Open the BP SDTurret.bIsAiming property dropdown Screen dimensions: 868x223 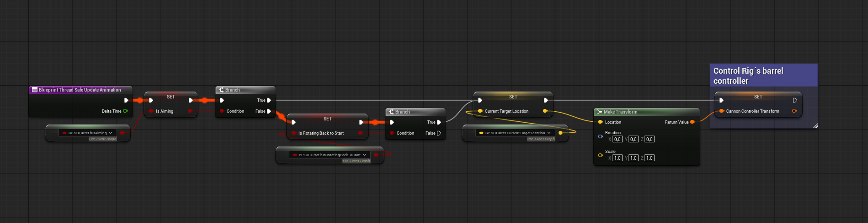tap(111, 133)
